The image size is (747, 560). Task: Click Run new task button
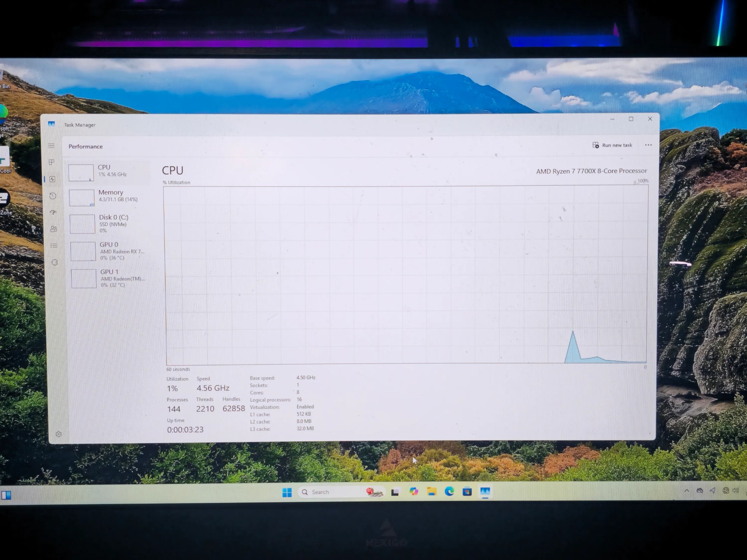click(x=612, y=145)
